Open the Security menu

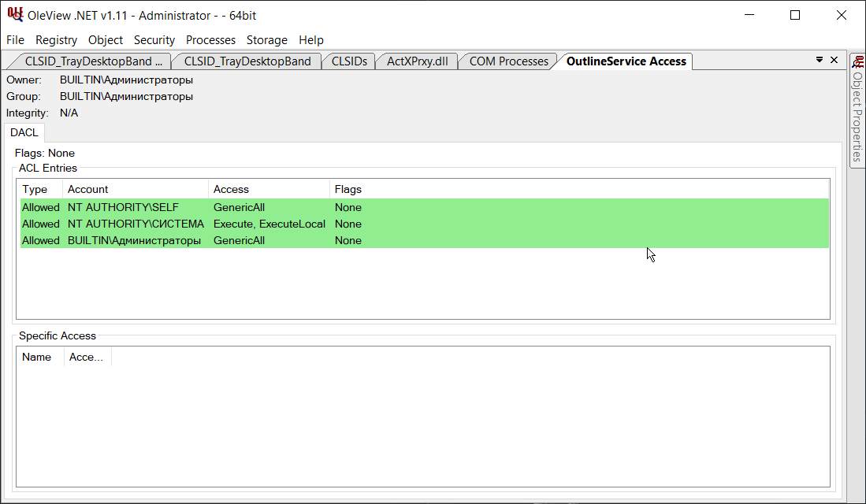(x=154, y=39)
